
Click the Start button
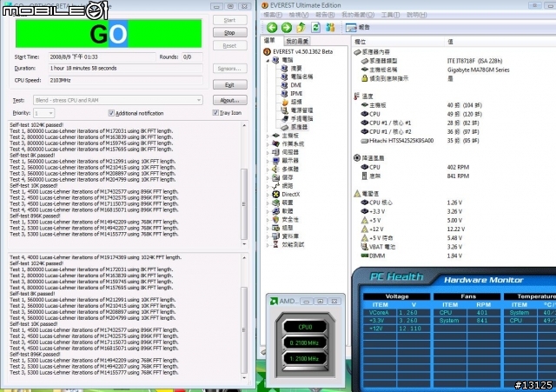click(x=229, y=20)
